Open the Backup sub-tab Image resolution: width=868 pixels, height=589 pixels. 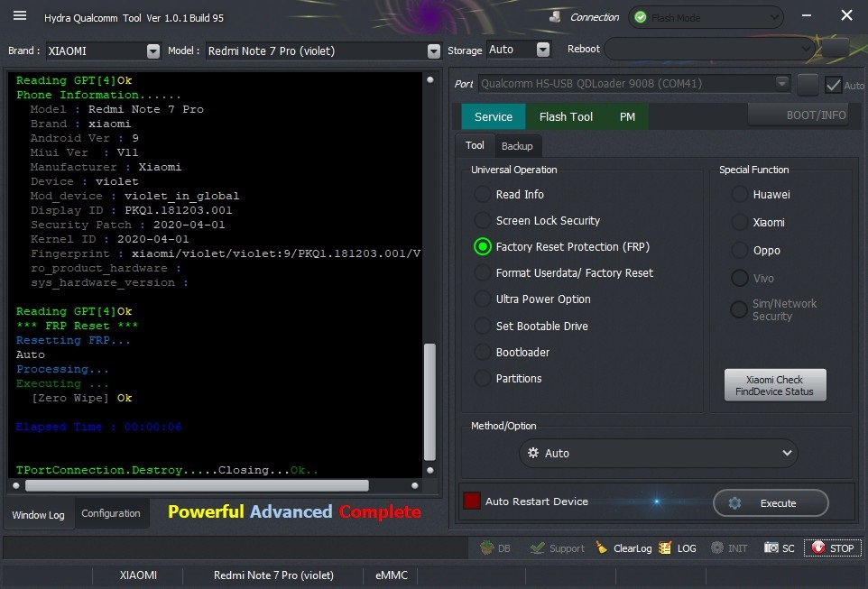point(517,146)
